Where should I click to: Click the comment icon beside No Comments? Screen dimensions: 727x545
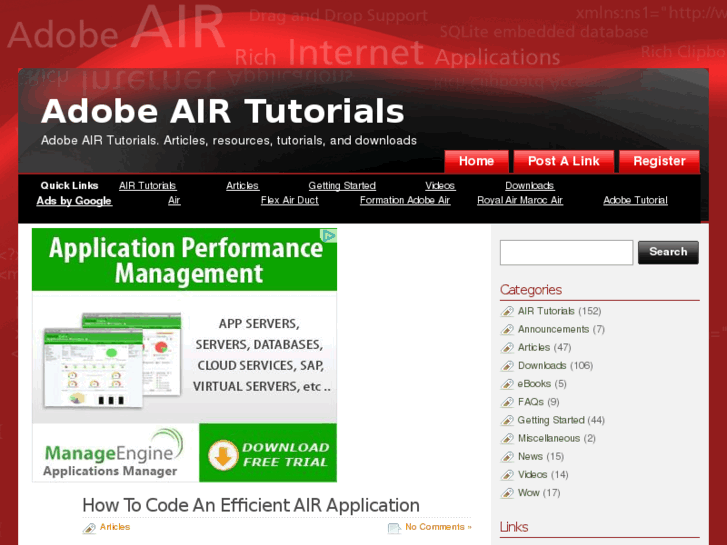point(394,528)
